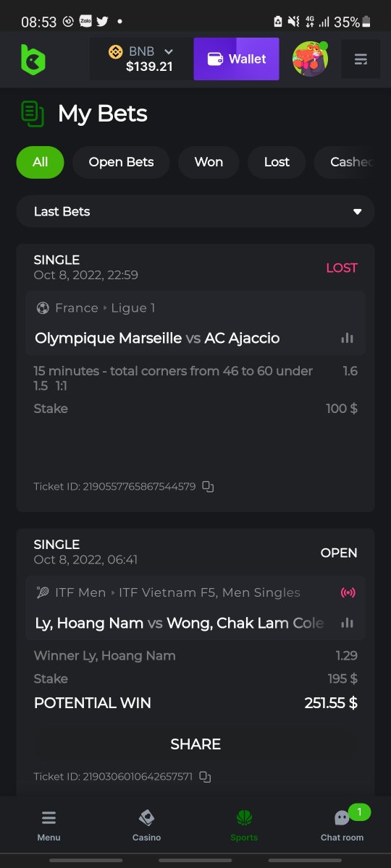Expand the Last Bets dropdown
Viewport: 391px width, 868px height.
click(195, 212)
